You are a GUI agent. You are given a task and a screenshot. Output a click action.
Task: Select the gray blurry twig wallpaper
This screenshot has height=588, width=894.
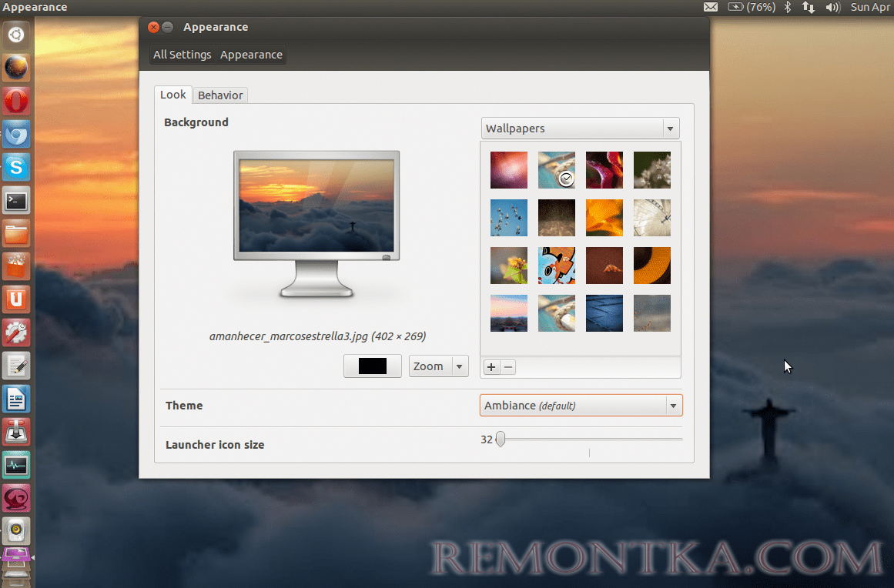coord(651,313)
